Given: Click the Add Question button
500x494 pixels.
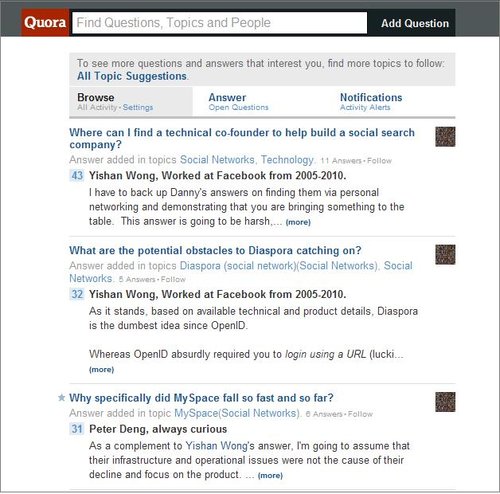Looking at the screenshot, I should 415,23.
